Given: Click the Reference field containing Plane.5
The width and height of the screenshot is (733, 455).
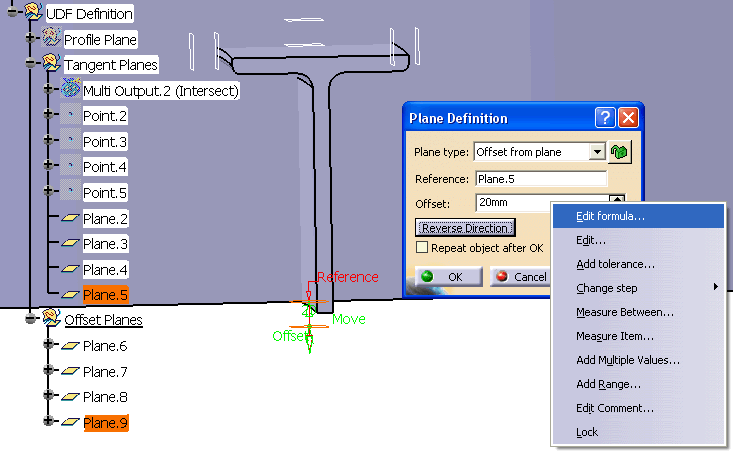Looking at the screenshot, I should (x=541, y=179).
